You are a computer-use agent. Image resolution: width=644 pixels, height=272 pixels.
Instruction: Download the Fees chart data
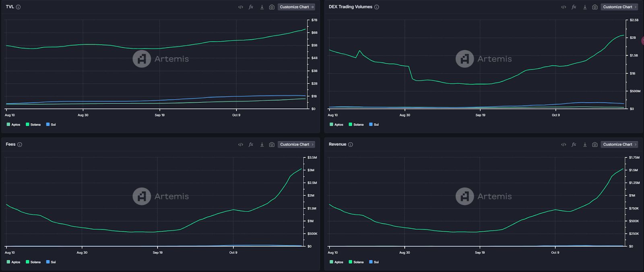262,144
